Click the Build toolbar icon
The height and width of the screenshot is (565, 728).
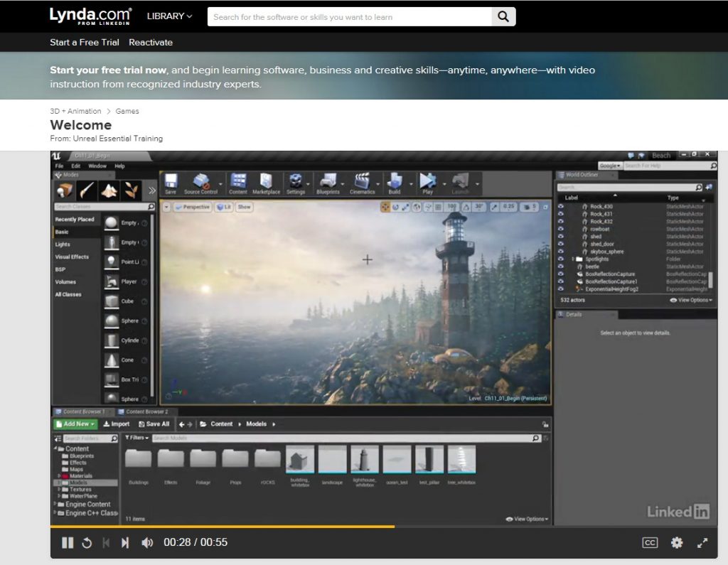pyautogui.click(x=395, y=182)
